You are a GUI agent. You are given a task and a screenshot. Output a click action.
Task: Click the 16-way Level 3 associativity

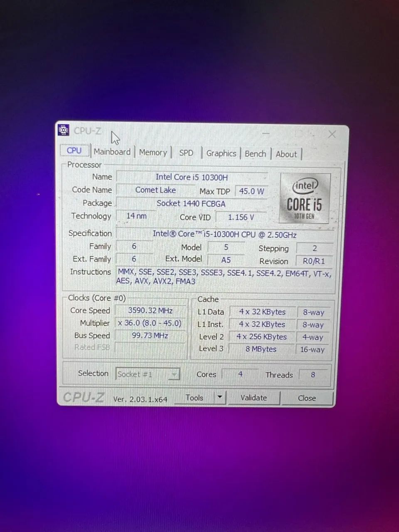tap(313, 350)
